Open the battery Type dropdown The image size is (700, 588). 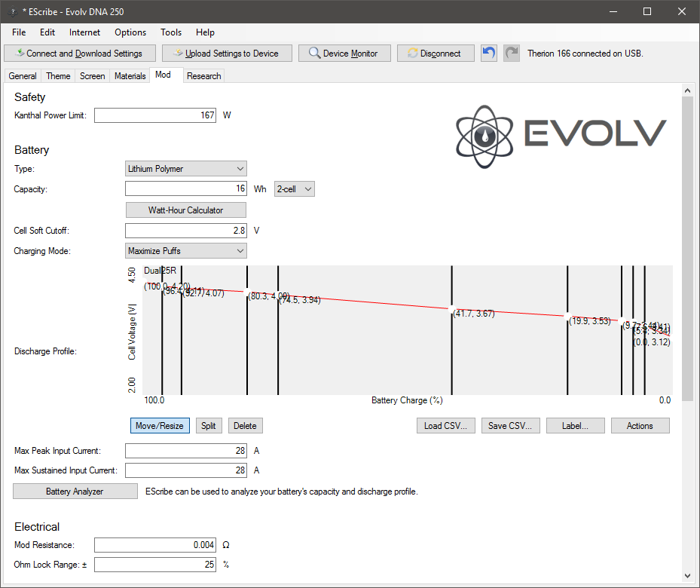(185, 169)
